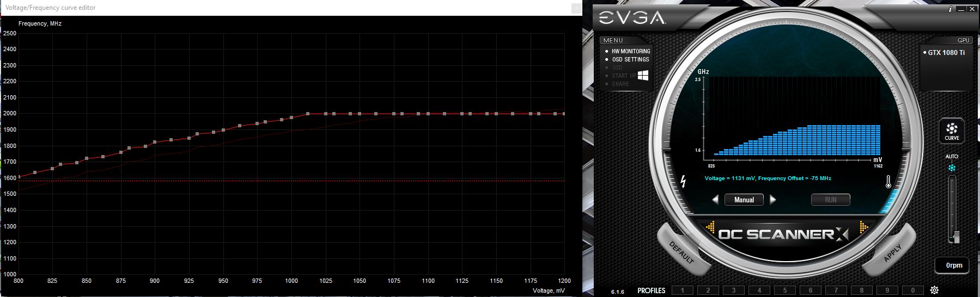Open EVGA settings gear icon

pyautogui.click(x=935, y=290)
